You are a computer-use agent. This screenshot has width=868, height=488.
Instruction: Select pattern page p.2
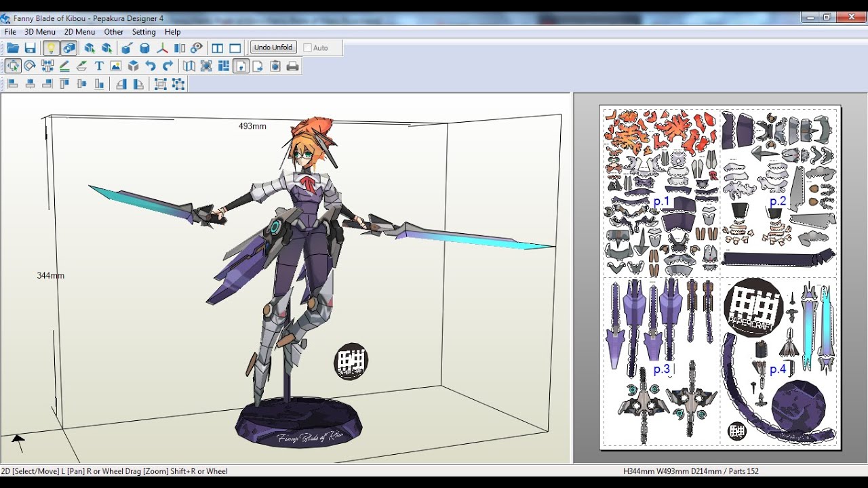(x=778, y=201)
